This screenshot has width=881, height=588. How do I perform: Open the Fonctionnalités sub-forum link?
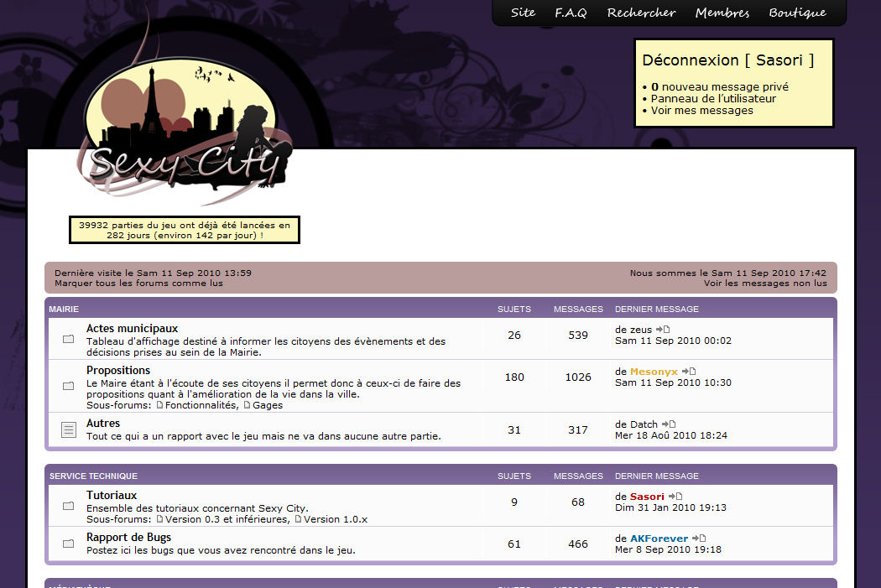pyautogui.click(x=201, y=405)
